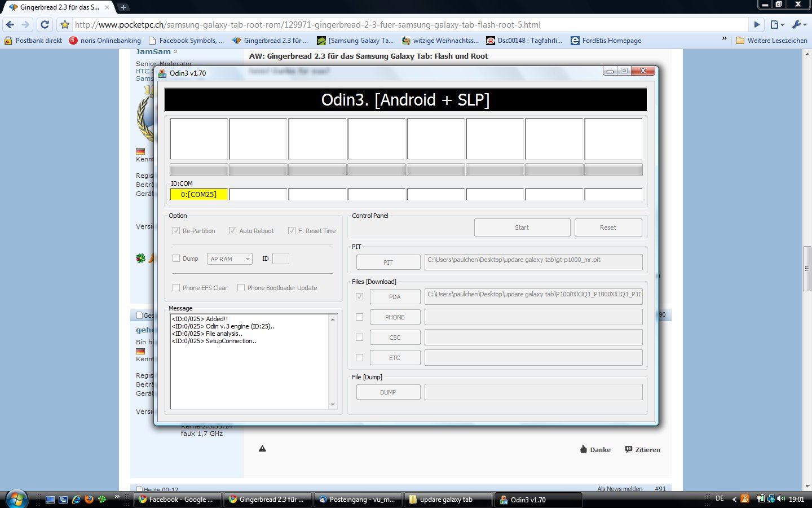The height and width of the screenshot is (508, 812).
Task: Close the Gingerbread 2.3 Chrome tab
Action: pos(107,7)
